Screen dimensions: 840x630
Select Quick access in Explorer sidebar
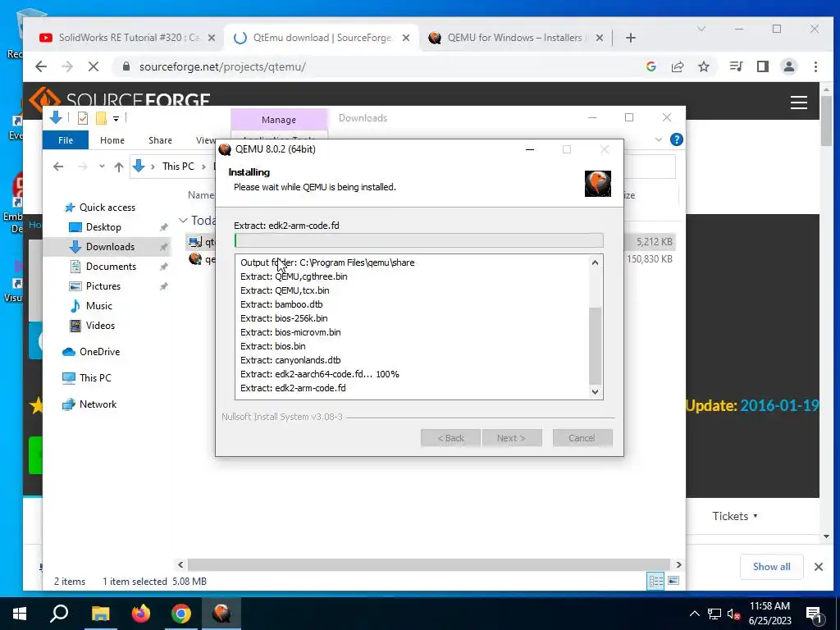[107, 208]
